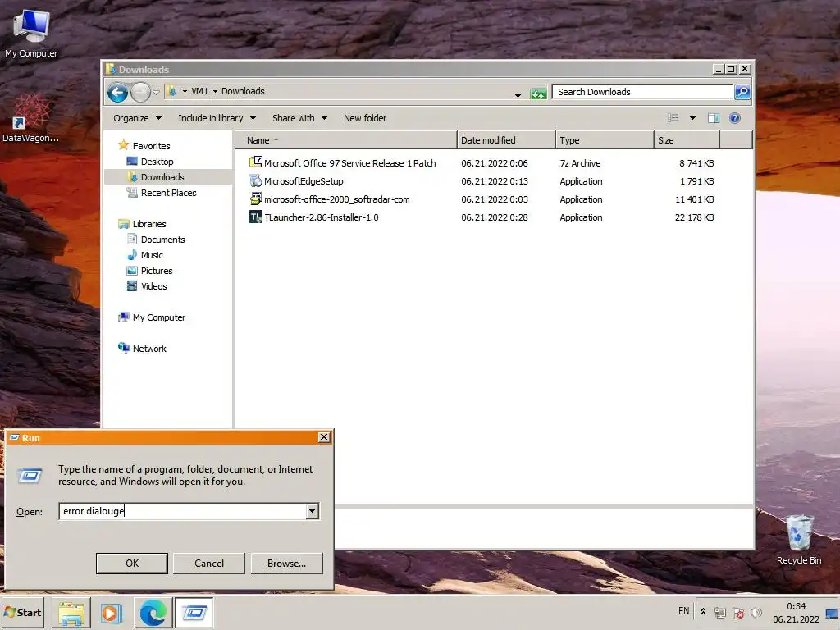Change the view with the views icon
Viewport: 840px width, 630px height.
coord(673,118)
